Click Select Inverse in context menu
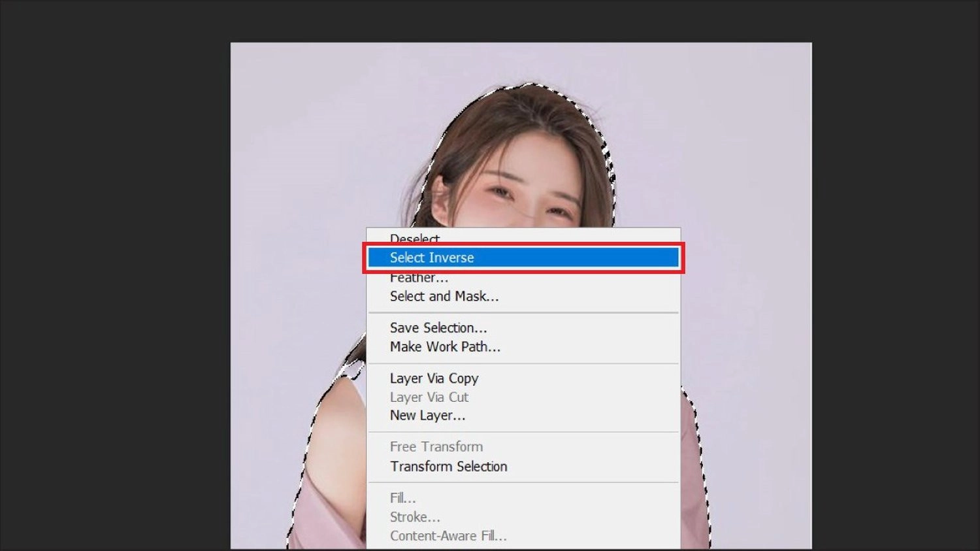980x551 pixels. (523, 258)
